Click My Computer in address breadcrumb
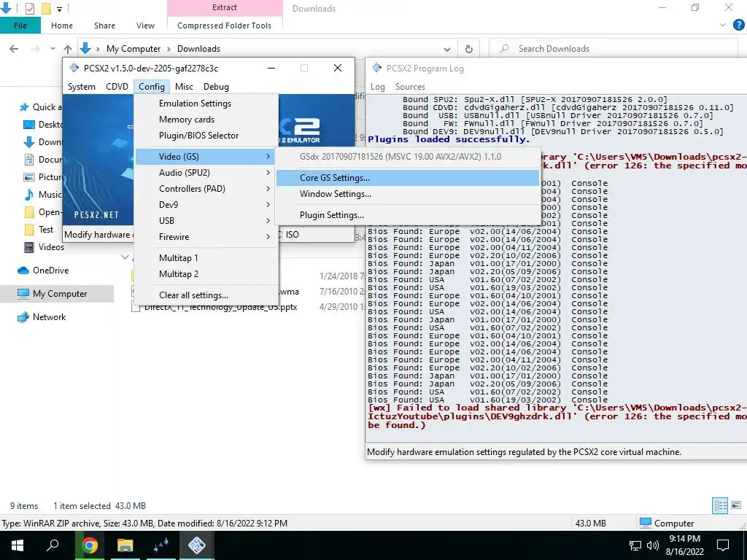The width and height of the screenshot is (747, 560). (x=133, y=49)
